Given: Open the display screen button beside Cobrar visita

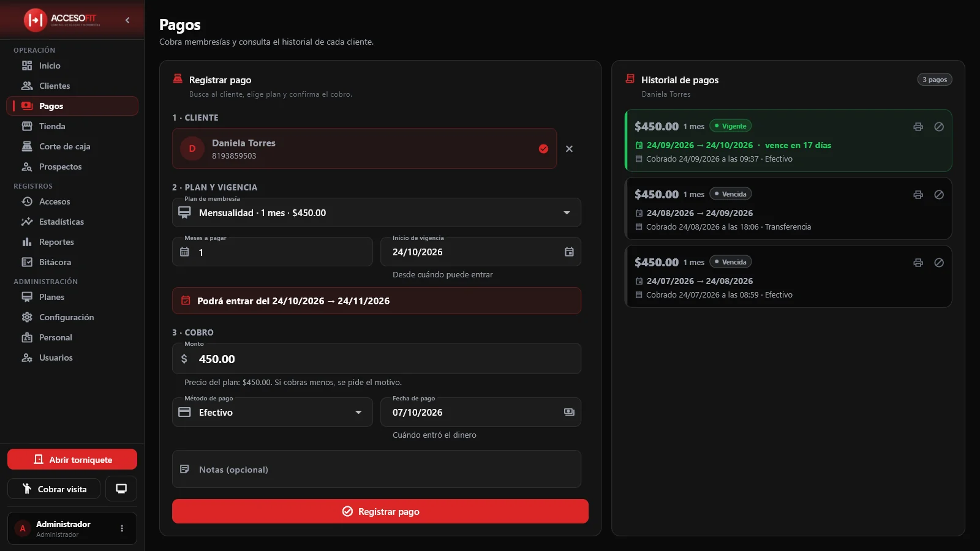Looking at the screenshot, I should 121,489.
